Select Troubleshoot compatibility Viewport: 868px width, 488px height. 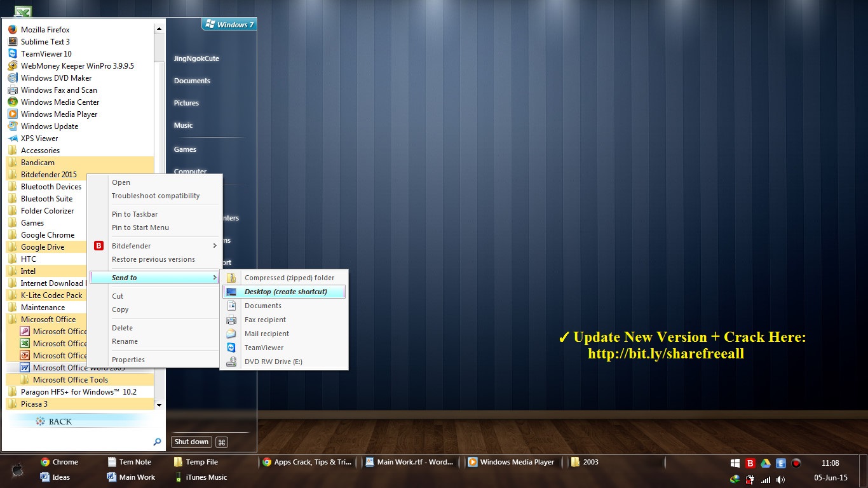[x=156, y=196]
